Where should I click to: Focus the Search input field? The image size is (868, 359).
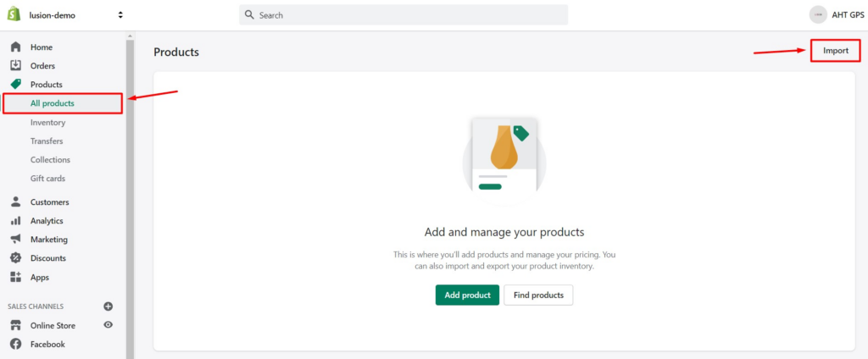coord(403,15)
